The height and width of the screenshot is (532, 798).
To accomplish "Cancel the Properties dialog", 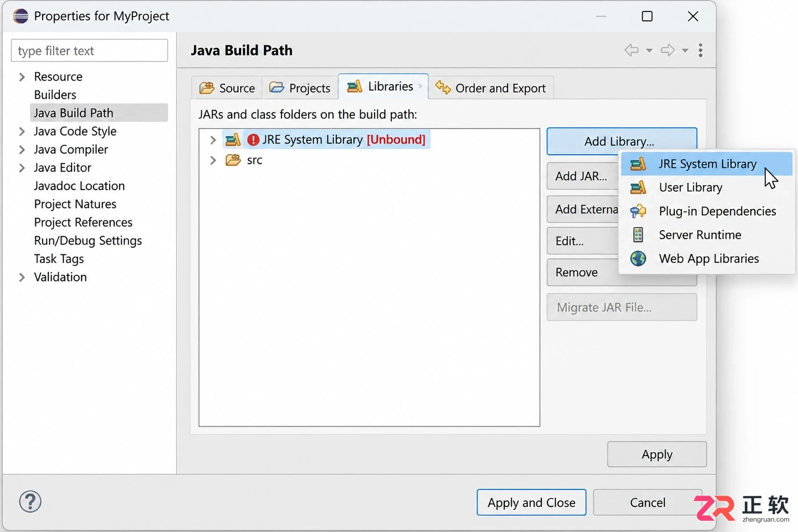I will [647, 502].
